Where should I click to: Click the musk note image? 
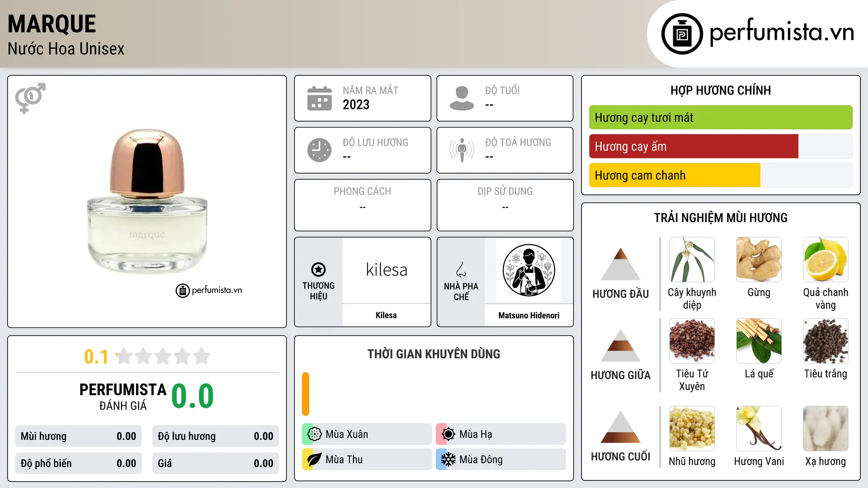click(x=826, y=429)
